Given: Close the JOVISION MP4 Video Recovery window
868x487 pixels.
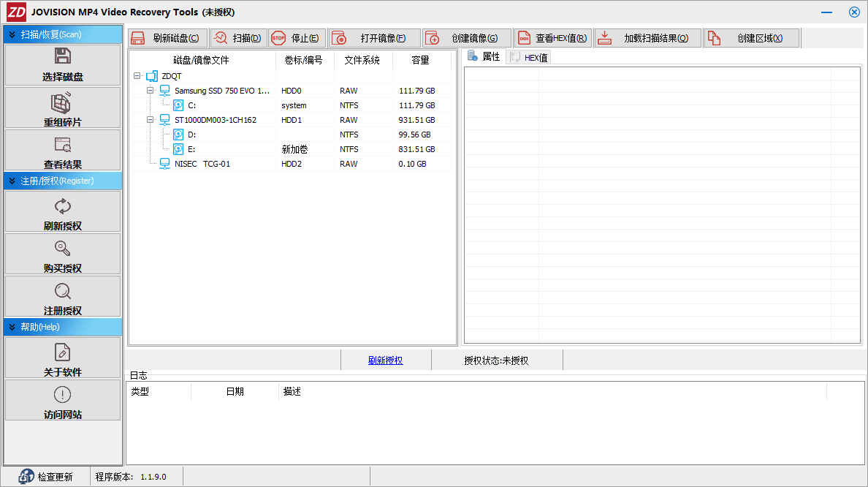Looking at the screenshot, I should click(854, 12).
